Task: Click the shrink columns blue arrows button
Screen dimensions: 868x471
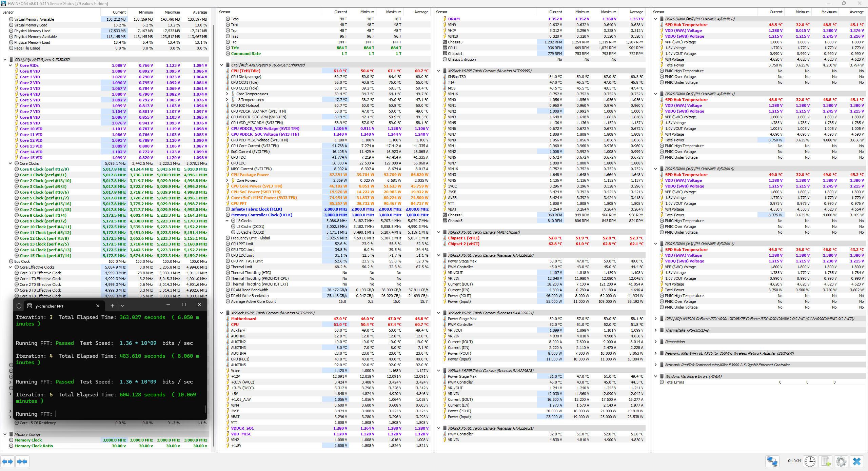Action: point(22,462)
